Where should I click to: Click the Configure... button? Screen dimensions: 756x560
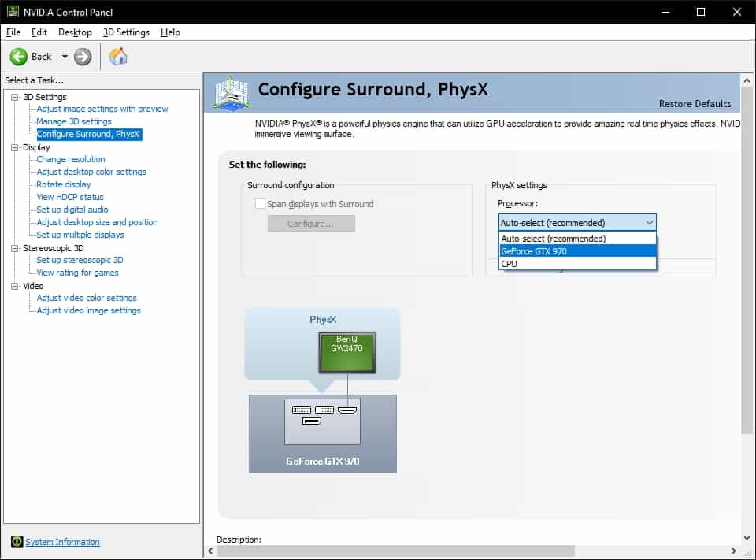[x=311, y=224]
